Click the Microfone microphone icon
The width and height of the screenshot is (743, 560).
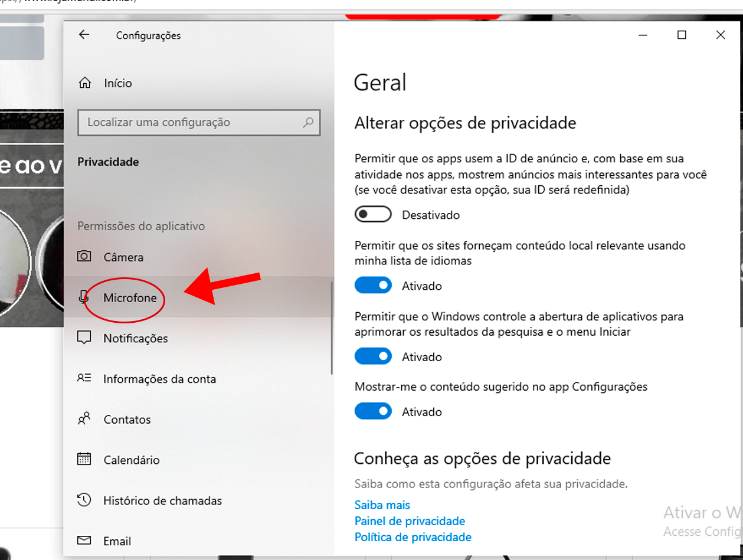click(x=84, y=297)
